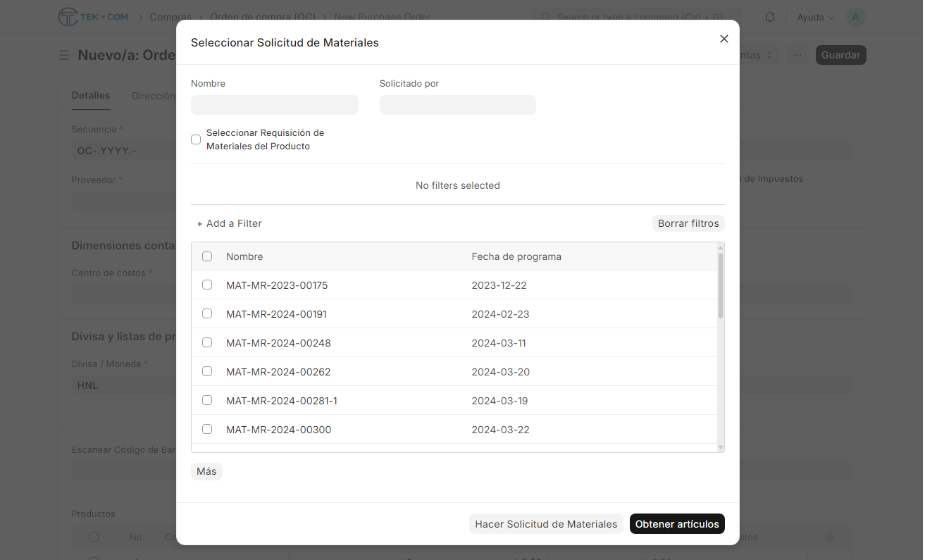Click the user avatar icon
925x560 pixels.
tap(855, 17)
